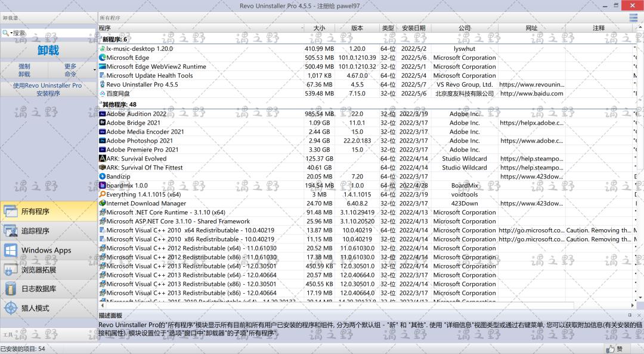Viewport: 644px width, 354px height.
Task: Click Microsoft Edge WebView2 Runtime icon
Action: click(x=103, y=67)
